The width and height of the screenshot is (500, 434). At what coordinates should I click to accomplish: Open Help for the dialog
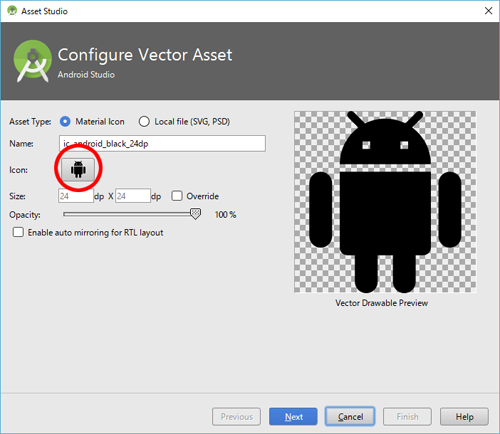(464, 417)
